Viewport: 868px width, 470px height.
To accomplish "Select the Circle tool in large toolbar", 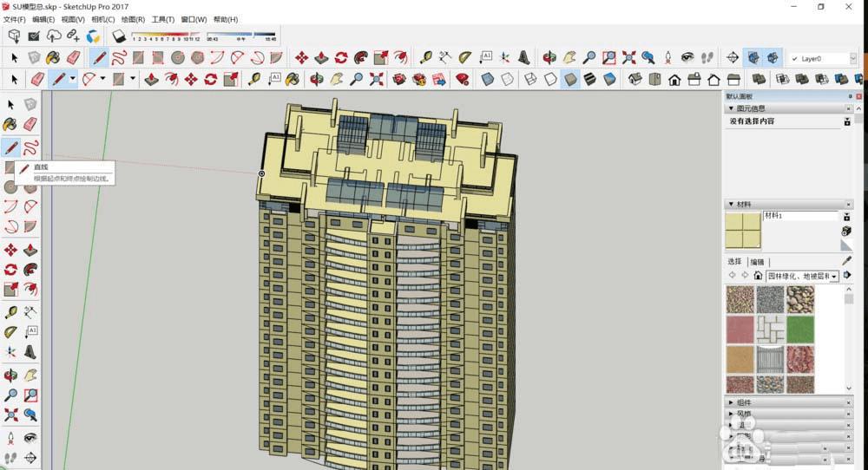I will coord(178,57).
